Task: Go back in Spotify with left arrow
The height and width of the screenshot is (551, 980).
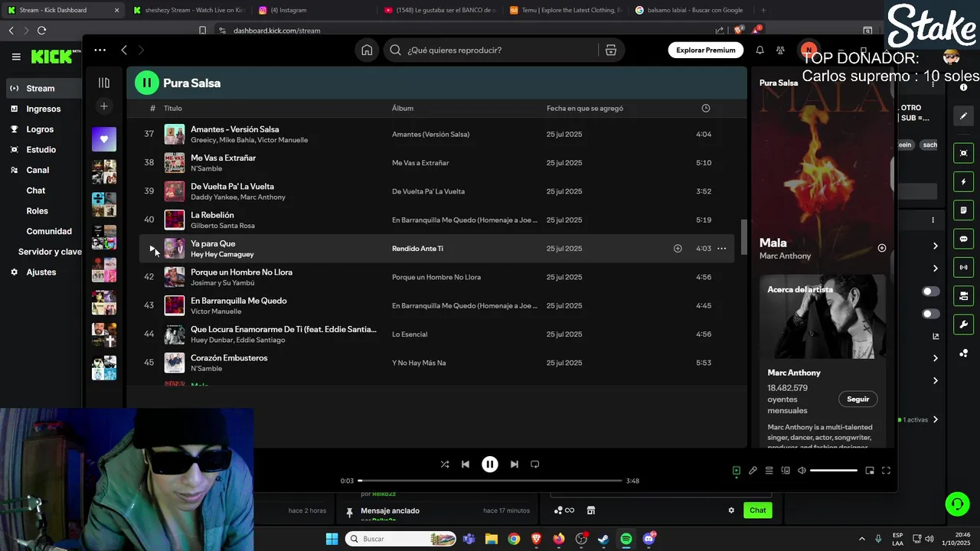Action: tap(124, 50)
